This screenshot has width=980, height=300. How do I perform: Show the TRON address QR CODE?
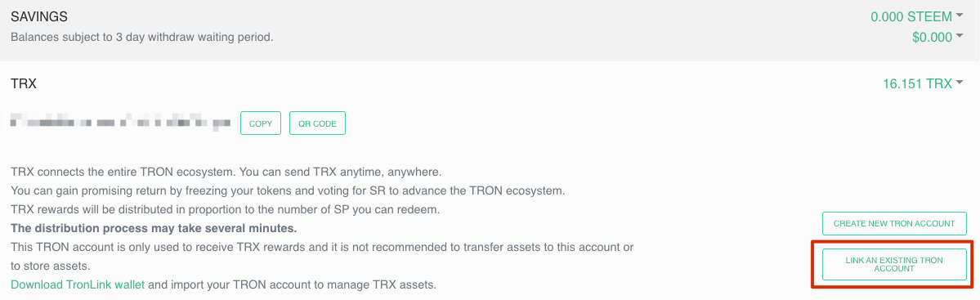pyautogui.click(x=317, y=123)
